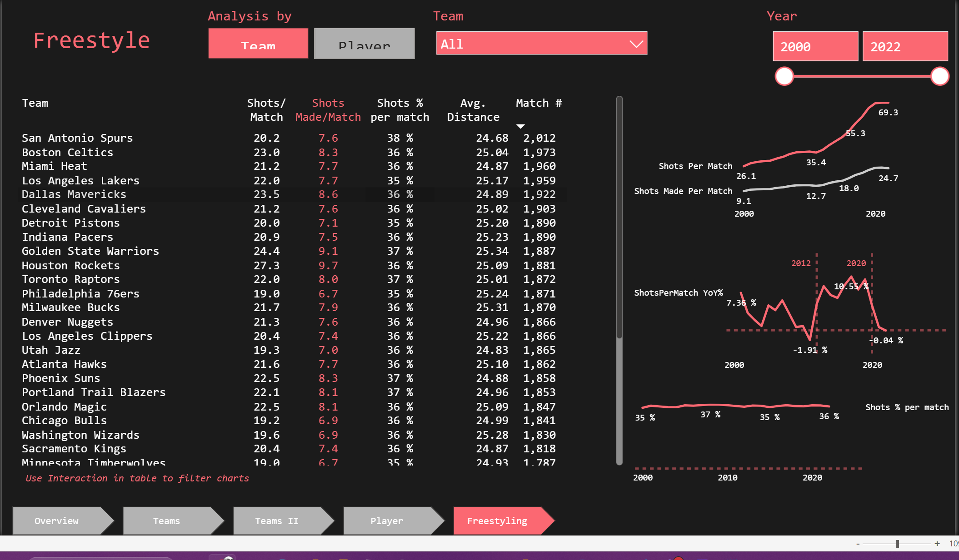This screenshot has width=959, height=560.
Task: Open the Team dropdown showing All
Action: point(541,44)
